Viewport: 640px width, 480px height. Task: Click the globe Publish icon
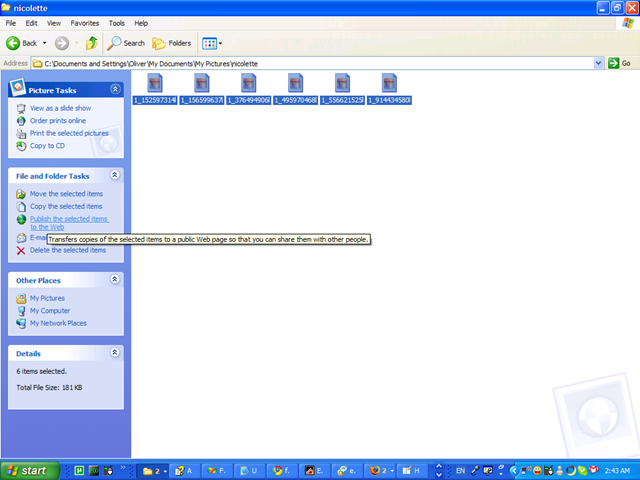click(21, 220)
